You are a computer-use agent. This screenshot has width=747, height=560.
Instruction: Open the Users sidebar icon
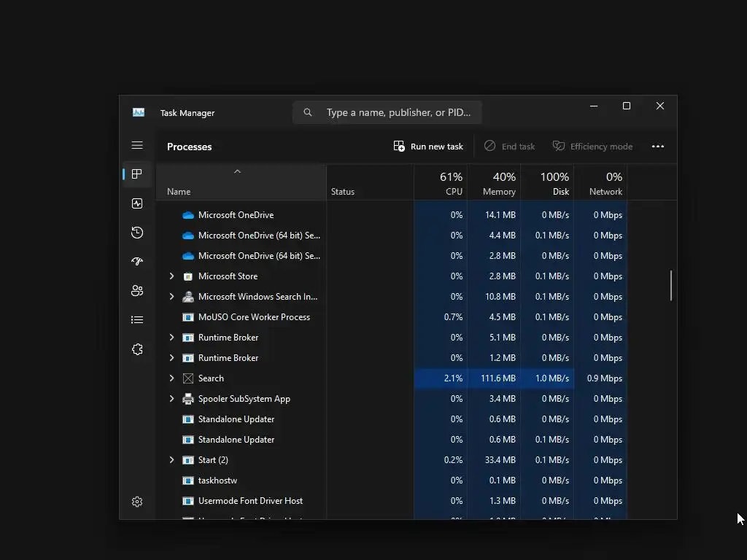(137, 290)
